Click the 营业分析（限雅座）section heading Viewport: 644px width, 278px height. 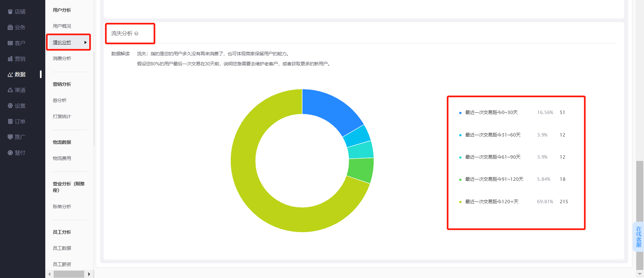(x=69, y=187)
